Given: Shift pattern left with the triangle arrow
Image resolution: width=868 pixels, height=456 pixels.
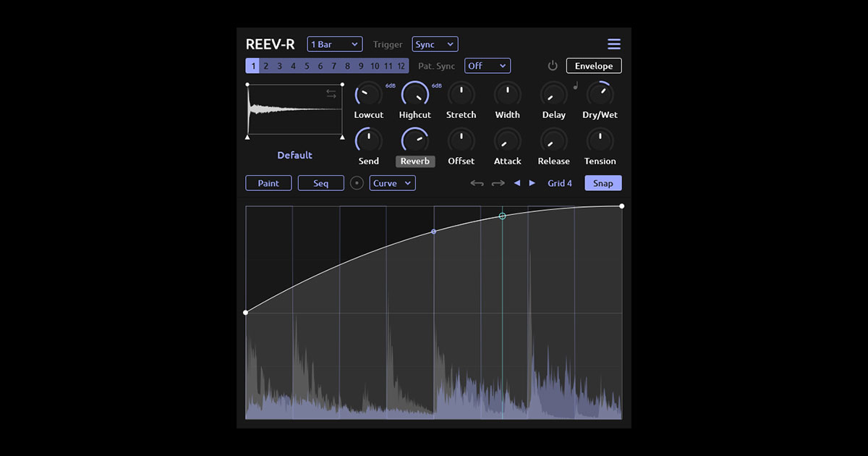Looking at the screenshot, I should coord(517,183).
